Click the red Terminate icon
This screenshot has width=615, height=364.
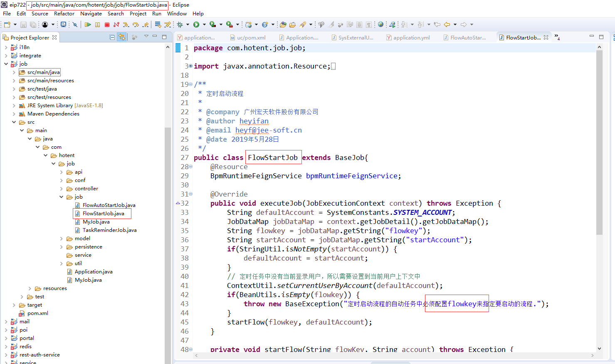107,25
